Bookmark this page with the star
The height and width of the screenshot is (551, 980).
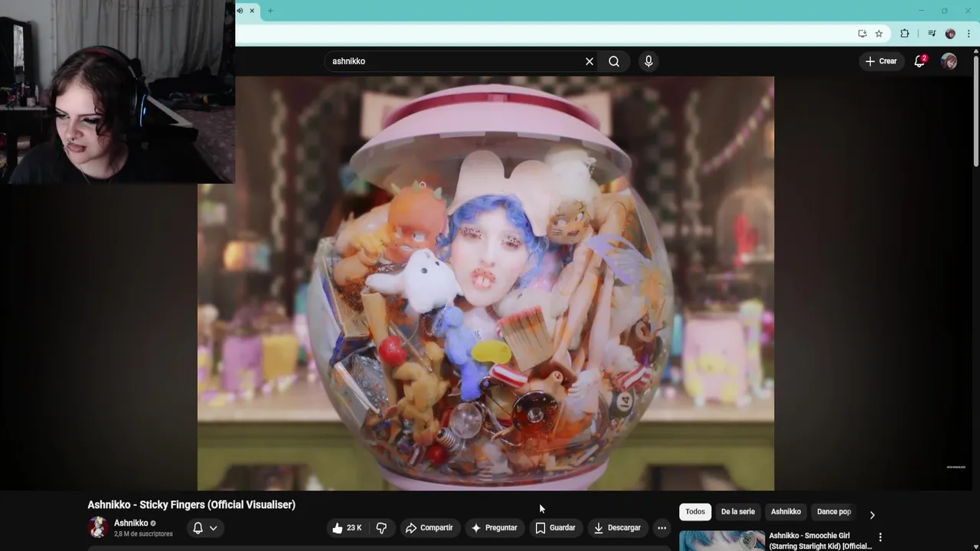879,34
